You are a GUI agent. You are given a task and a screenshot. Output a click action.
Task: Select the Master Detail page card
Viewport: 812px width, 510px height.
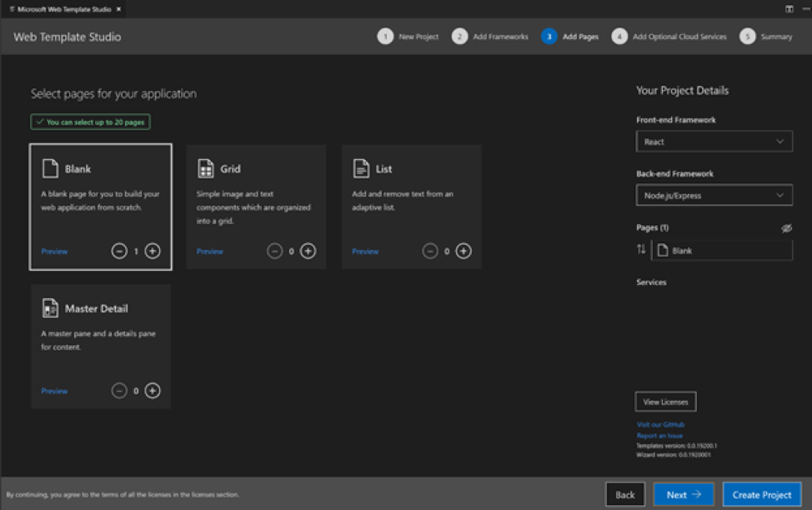point(101,347)
